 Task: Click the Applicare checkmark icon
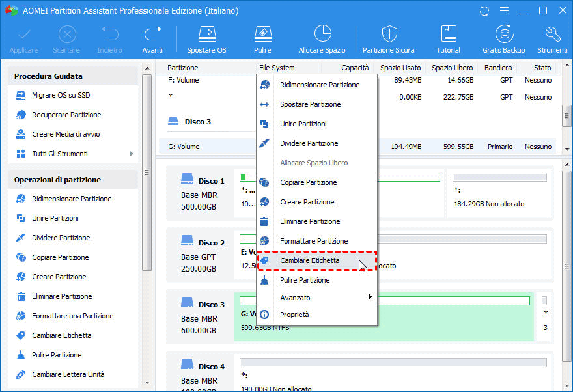pos(23,40)
